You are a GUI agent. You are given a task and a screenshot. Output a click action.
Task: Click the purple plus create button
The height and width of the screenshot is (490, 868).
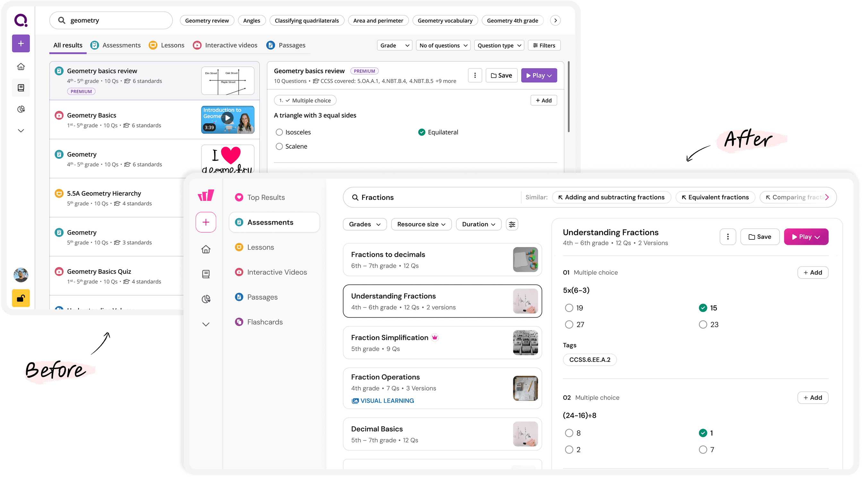click(21, 43)
